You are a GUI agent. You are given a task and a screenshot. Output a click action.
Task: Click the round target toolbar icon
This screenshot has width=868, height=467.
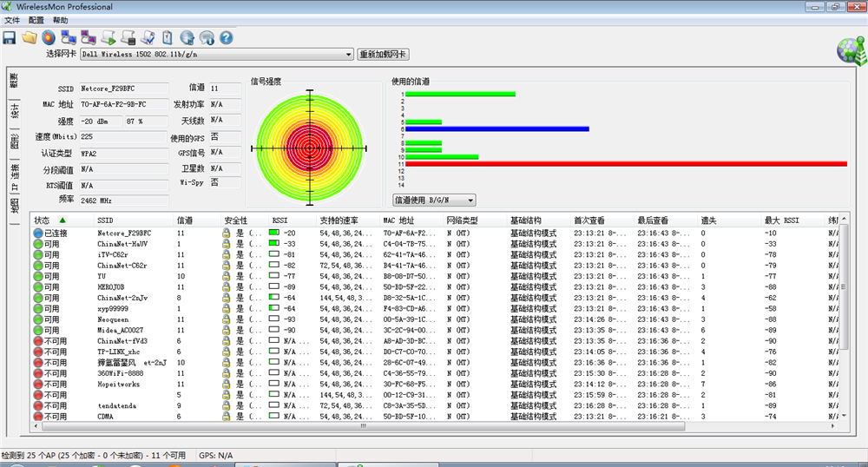(48, 37)
